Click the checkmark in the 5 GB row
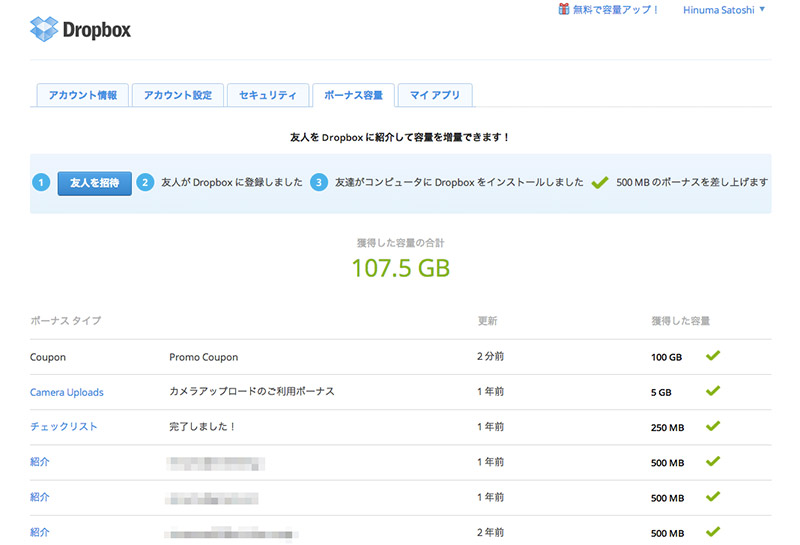This screenshot has width=800, height=545. click(x=713, y=390)
